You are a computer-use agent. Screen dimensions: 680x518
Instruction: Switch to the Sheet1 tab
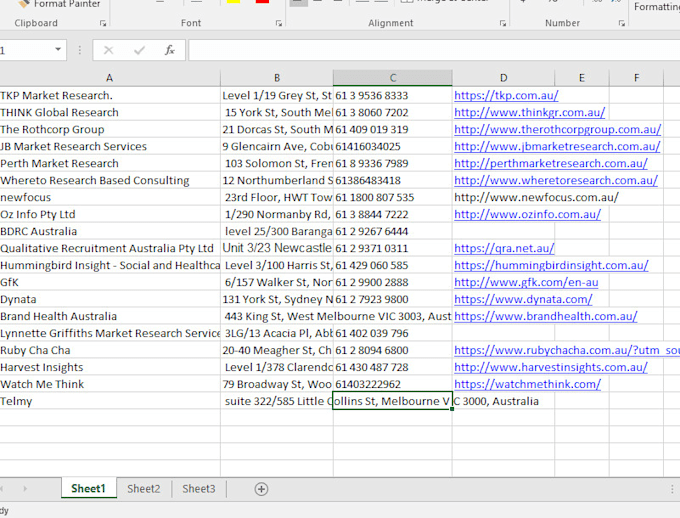click(88, 488)
